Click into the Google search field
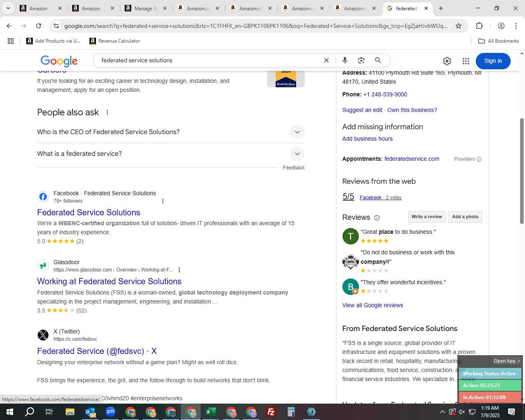Image resolution: width=525 pixels, height=420 pixels. pyautogui.click(x=209, y=60)
